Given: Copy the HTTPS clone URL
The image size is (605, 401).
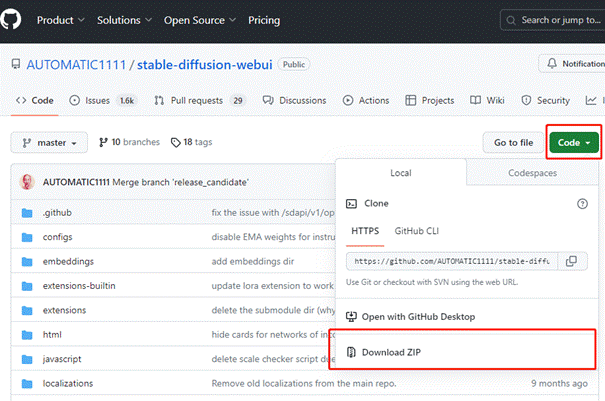Looking at the screenshot, I should pyautogui.click(x=570, y=261).
